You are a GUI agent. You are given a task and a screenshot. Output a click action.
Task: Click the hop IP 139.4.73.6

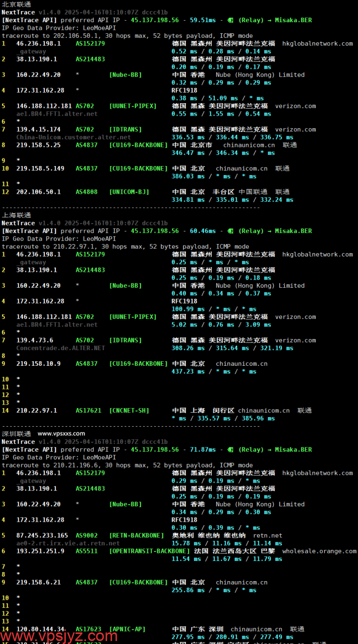coord(35,340)
